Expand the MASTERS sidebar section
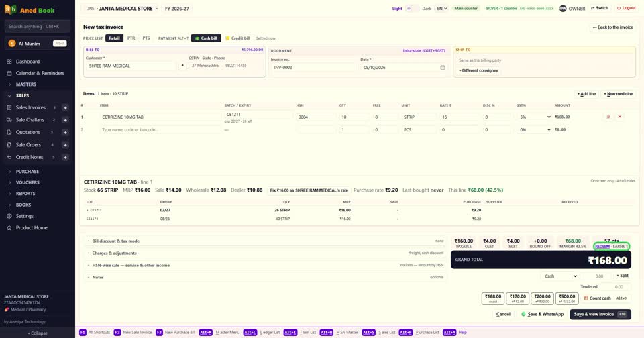644x338 pixels. (38, 84)
